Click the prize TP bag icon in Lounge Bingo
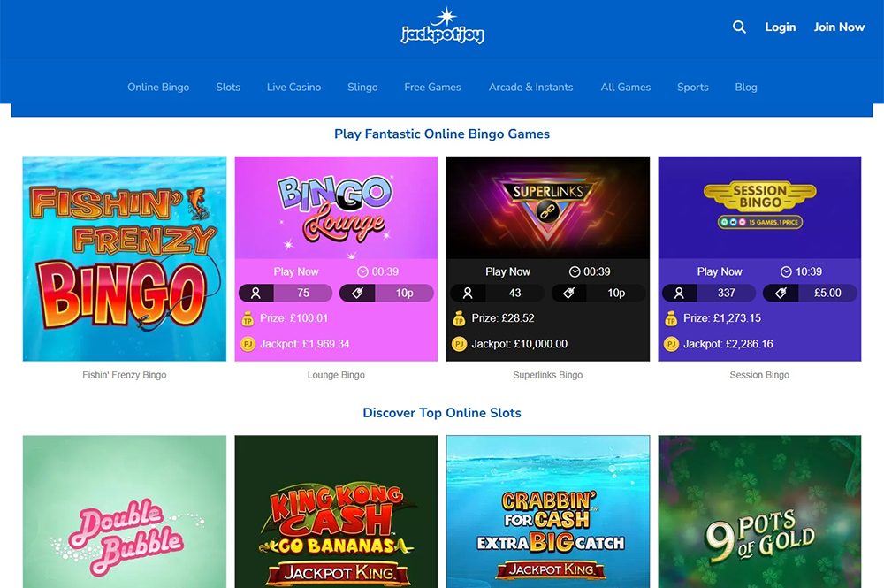 [248, 319]
